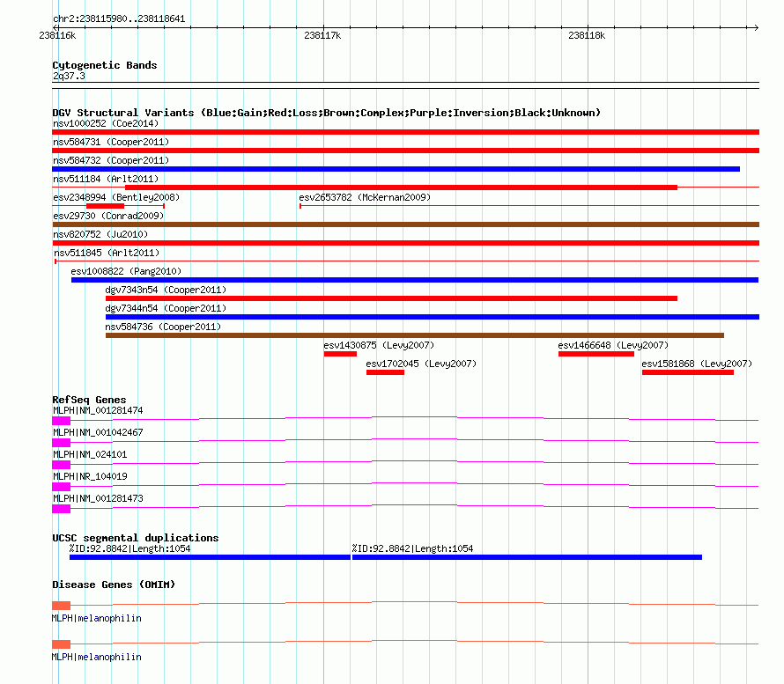Select the esv2653782 (McKernan2009) label
Screen dimensions: 784x684
pos(365,197)
